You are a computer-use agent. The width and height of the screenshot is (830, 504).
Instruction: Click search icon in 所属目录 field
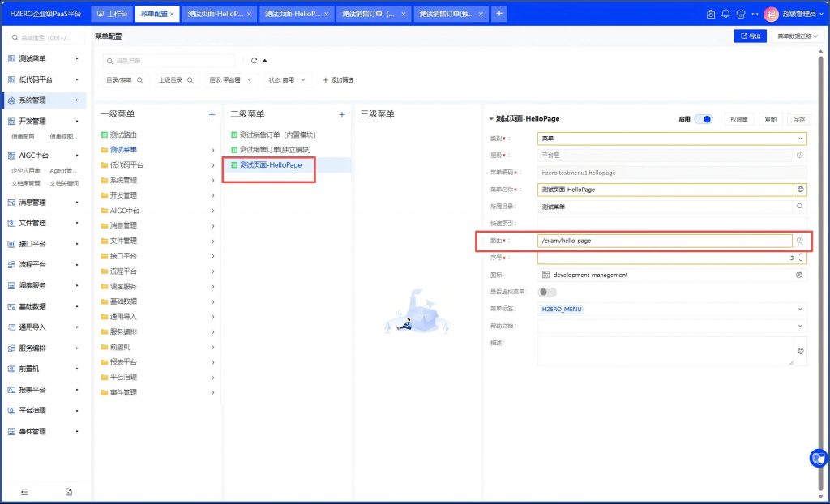pos(800,207)
